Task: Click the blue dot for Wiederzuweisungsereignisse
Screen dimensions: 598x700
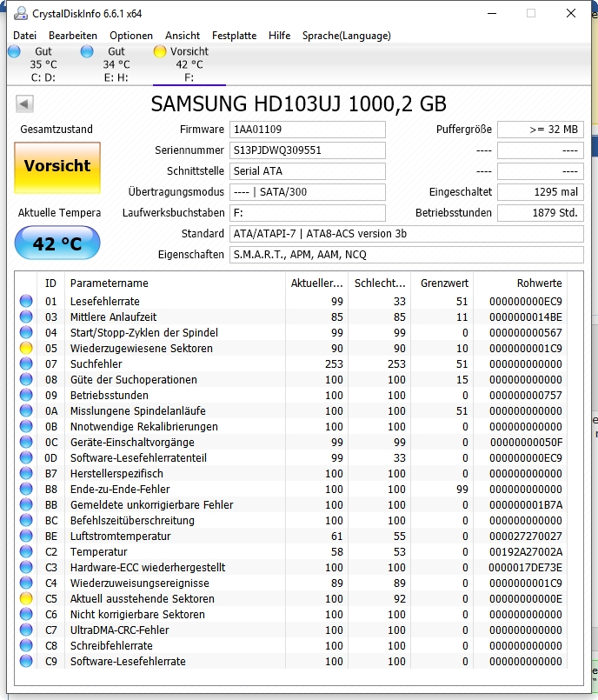Action: (x=26, y=583)
